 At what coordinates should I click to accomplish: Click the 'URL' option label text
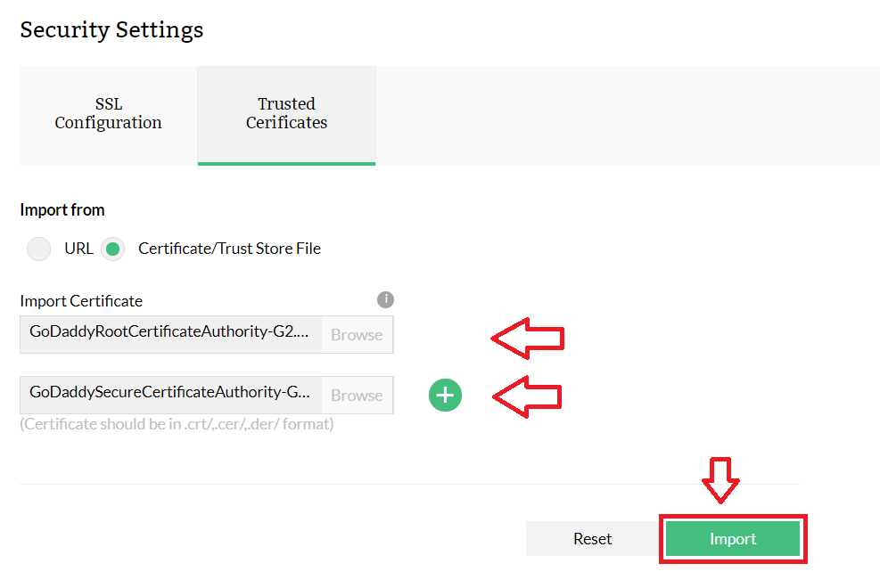(x=78, y=249)
